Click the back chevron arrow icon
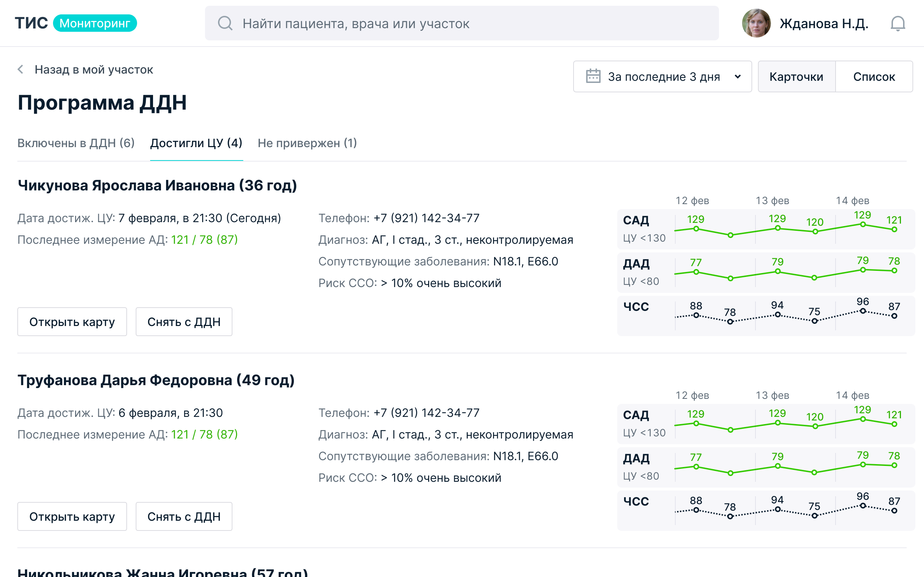The width and height of the screenshot is (924, 577). coord(21,70)
